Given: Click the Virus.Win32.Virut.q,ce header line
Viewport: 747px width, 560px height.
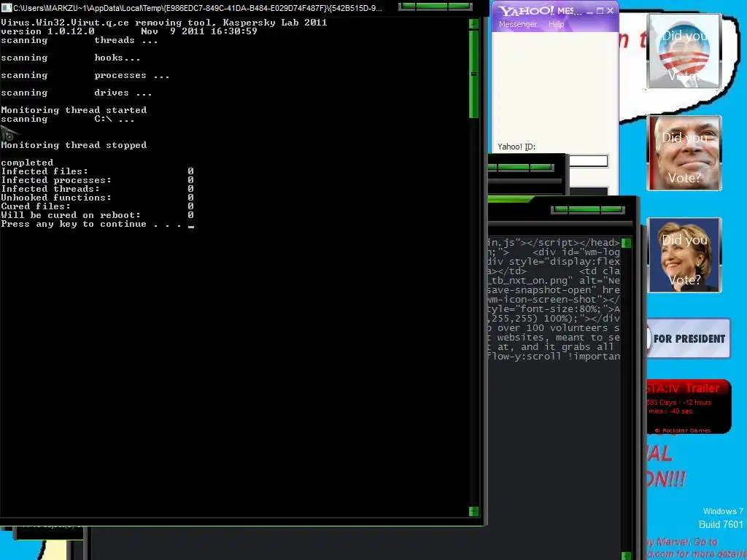Looking at the screenshot, I should coord(164,23).
